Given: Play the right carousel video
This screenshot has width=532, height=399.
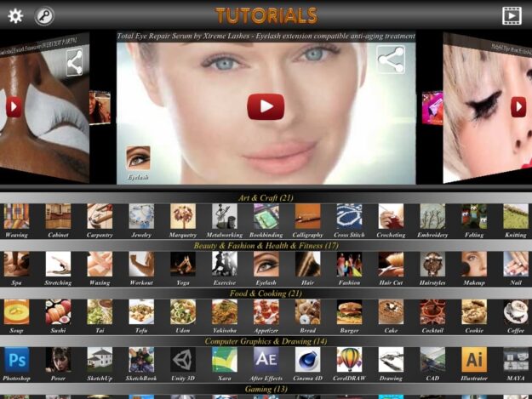Looking at the screenshot, I should tap(518, 106).
